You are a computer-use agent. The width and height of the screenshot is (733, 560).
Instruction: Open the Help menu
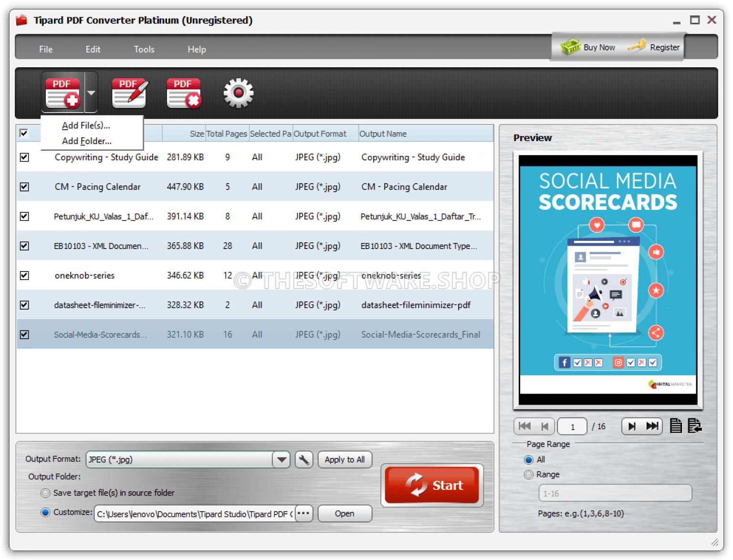(197, 49)
